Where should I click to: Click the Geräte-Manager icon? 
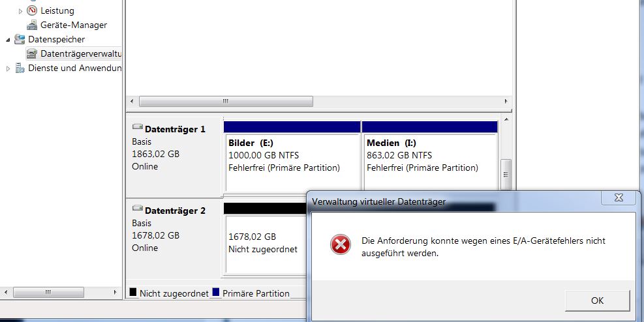click(32, 25)
